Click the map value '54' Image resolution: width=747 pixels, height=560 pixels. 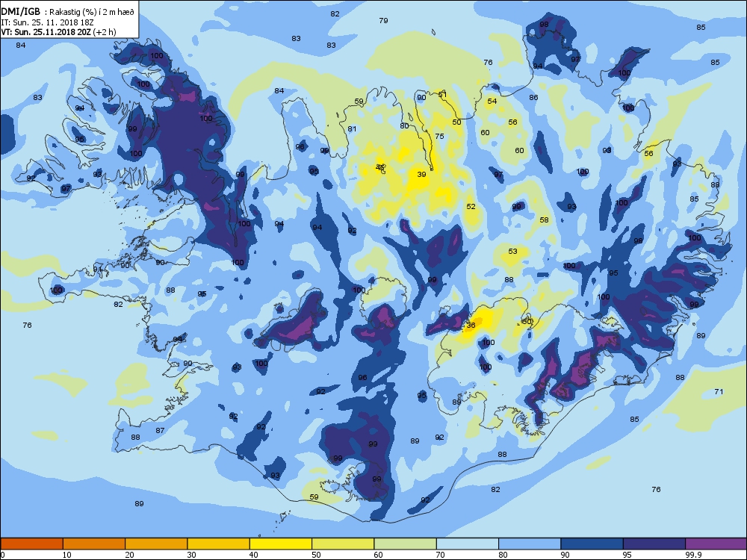click(x=492, y=101)
